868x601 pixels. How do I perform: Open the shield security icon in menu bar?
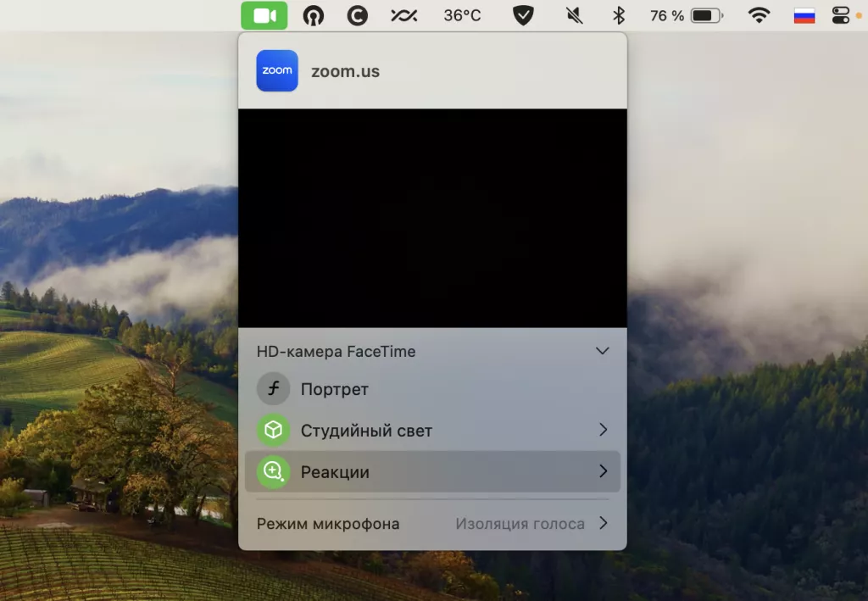[523, 14]
